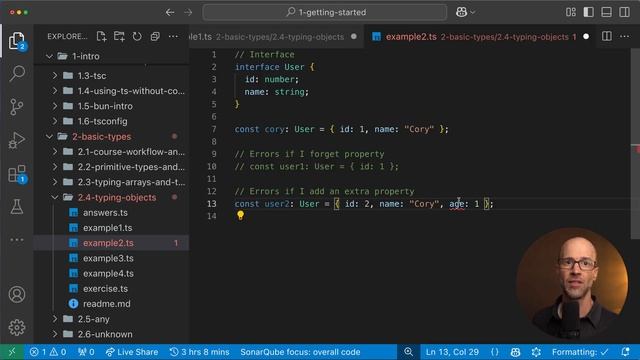
Task: Open answers.ts in the file tree
Action: tap(111, 213)
